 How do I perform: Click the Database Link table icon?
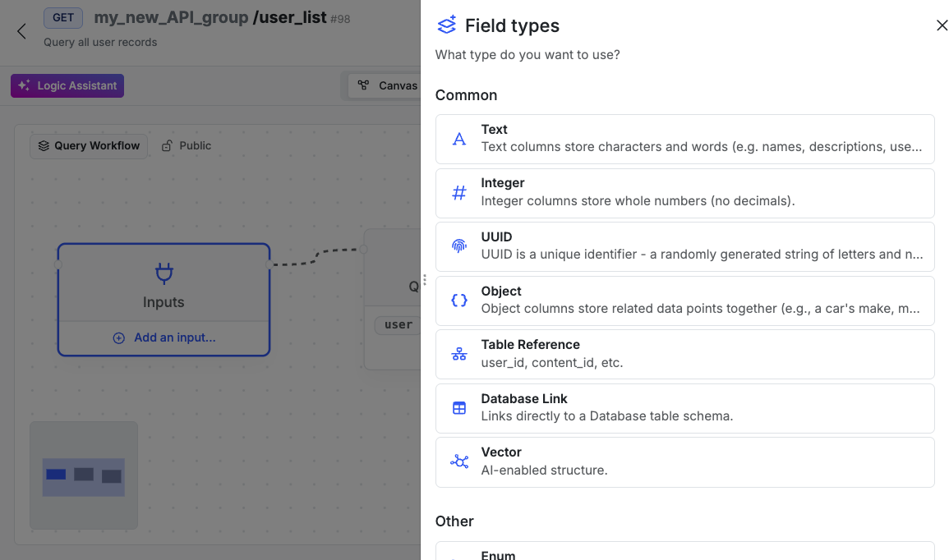pyautogui.click(x=459, y=408)
